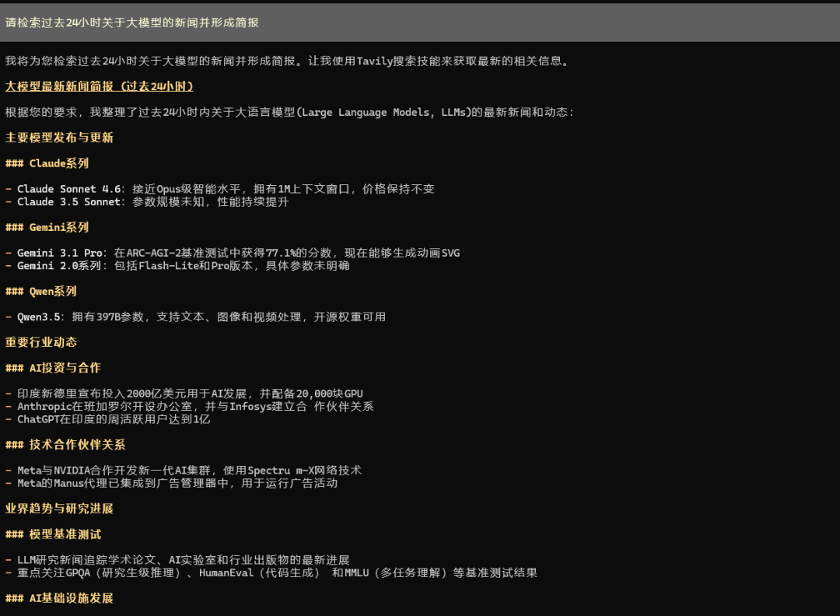This screenshot has width=840, height=616.
Task: Select the '### AI投资与合作' heading
Action: click(x=53, y=368)
